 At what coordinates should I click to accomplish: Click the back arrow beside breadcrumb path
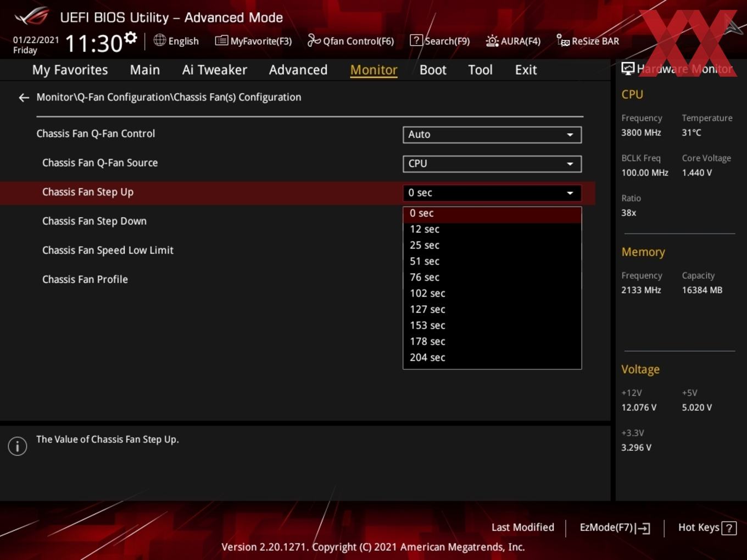pos(24,98)
